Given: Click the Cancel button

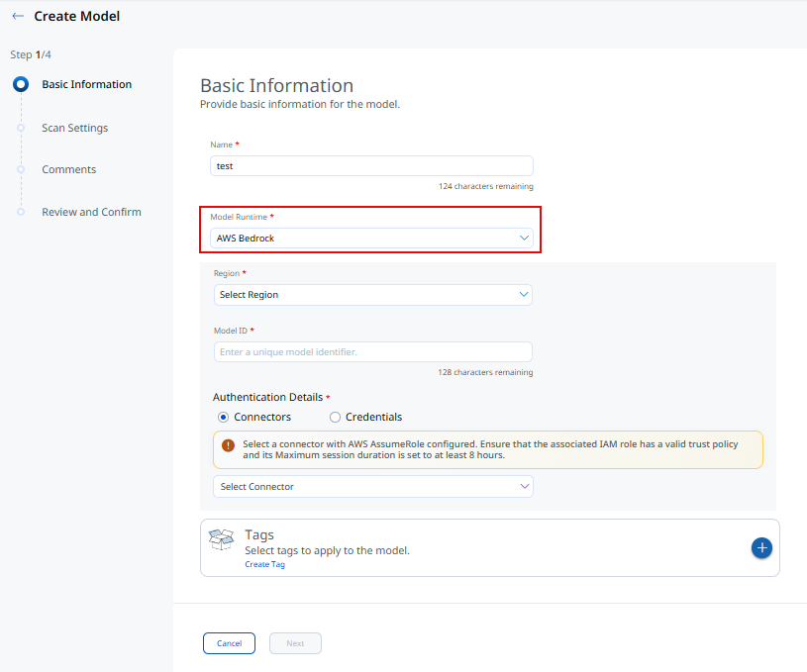Looking at the screenshot, I should pos(229,643).
